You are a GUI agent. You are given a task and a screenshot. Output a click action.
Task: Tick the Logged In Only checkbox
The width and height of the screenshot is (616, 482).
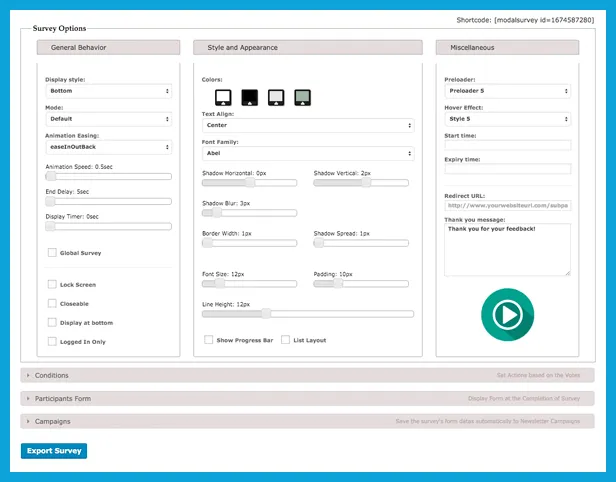click(x=52, y=341)
